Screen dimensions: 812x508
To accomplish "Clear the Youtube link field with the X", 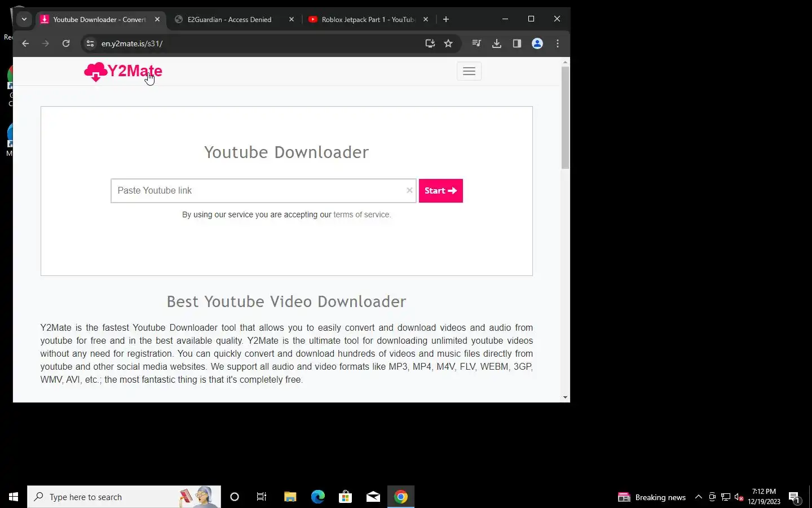I will tap(409, 191).
